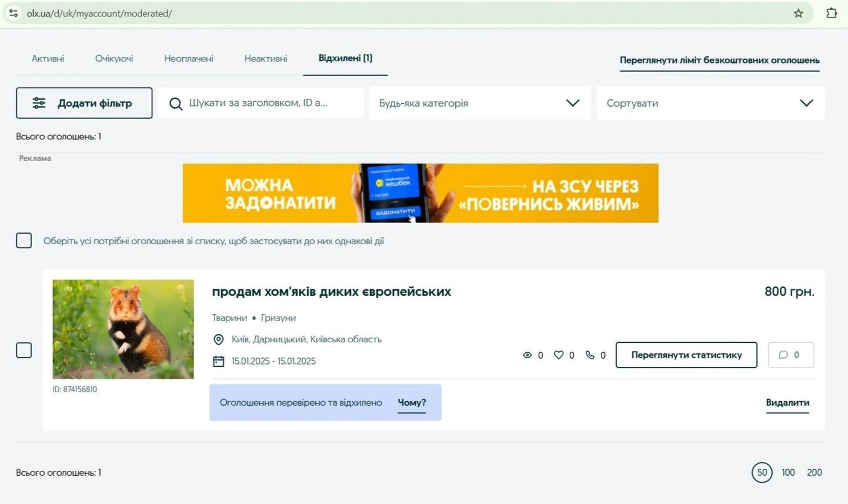Image resolution: width=848 pixels, height=504 pixels.
Task: Click the calendar icon beside the dates
Action: click(218, 361)
